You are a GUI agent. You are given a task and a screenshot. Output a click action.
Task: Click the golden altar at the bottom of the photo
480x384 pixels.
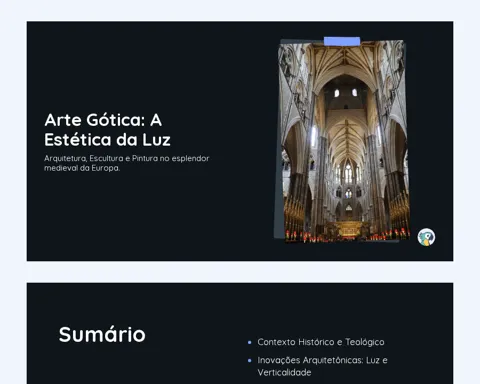pyautogui.click(x=347, y=229)
